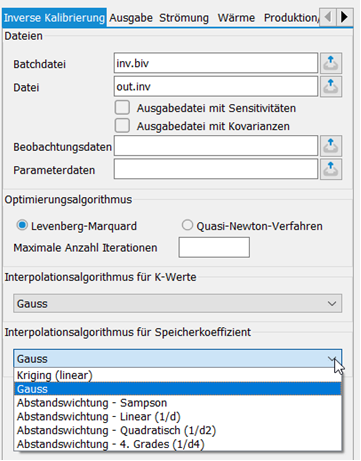Enable Ausgabedatei mit Kovarianzen checkbox
This screenshot has height=461, width=361.
pyautogui.click(x=122, y=126)
